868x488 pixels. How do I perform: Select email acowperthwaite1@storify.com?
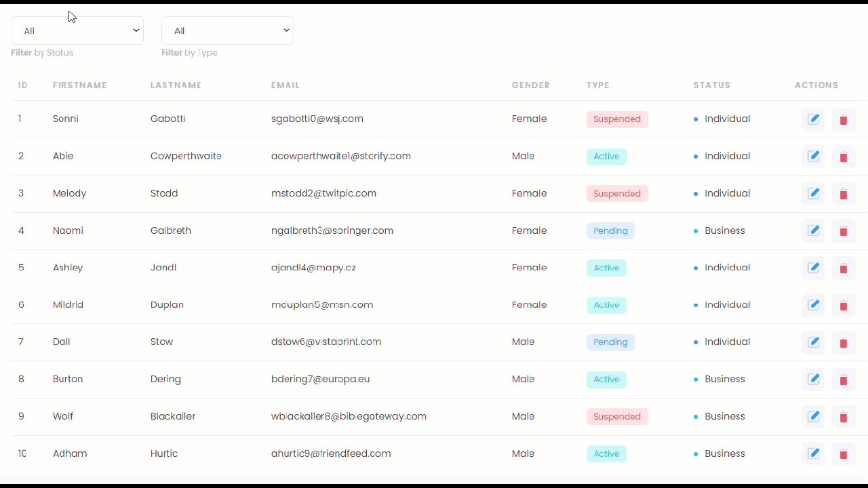341,157
